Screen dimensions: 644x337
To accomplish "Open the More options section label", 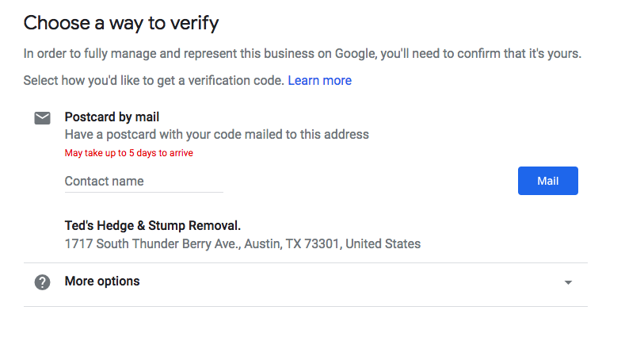I will pyautogui.click(x=102, y=281).
